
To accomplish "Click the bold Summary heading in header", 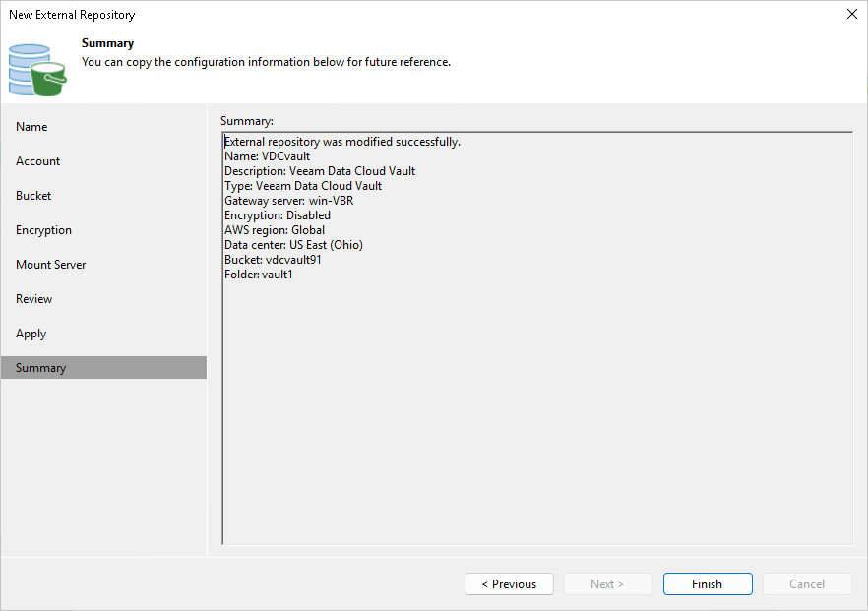I will (x=107, y=43).
